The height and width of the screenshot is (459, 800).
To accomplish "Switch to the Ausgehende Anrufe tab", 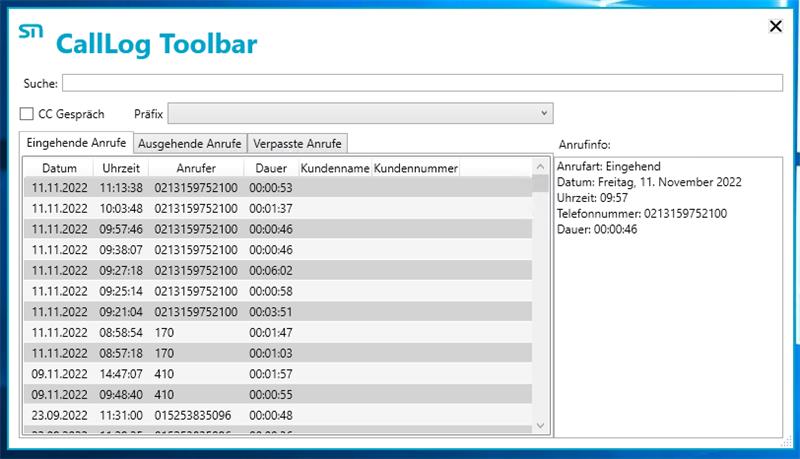I will pos(189,143).
